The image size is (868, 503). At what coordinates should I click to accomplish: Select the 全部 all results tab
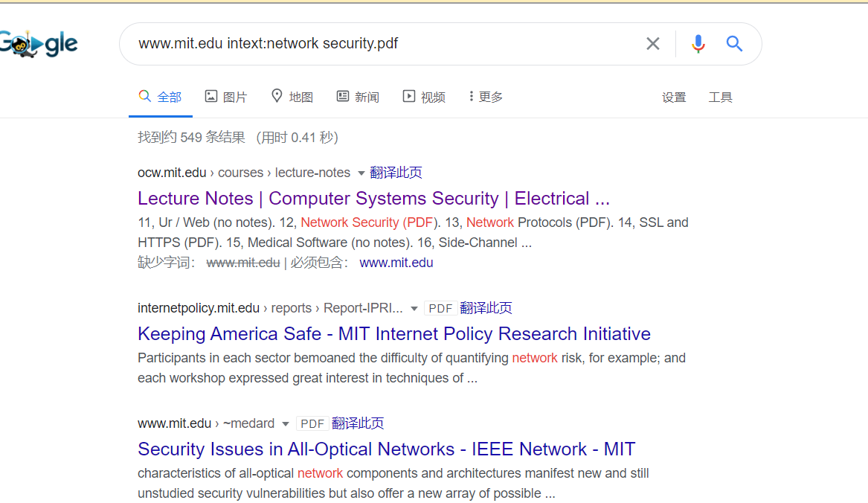coord(161,97)
